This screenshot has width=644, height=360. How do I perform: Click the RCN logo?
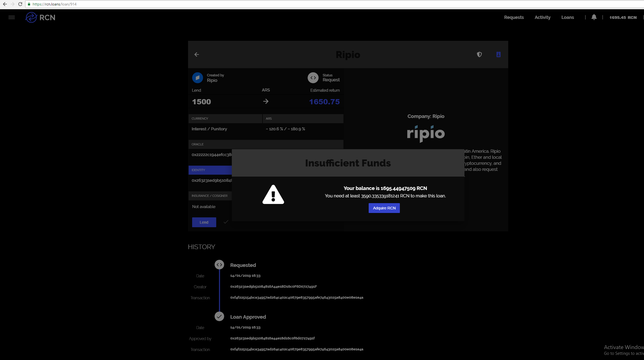[40, 18]
